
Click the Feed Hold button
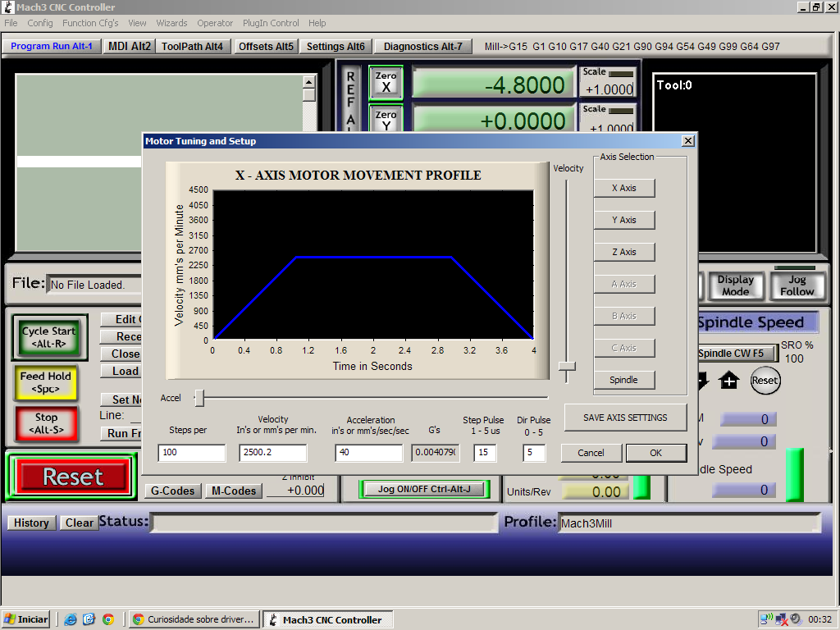(x=46, y=382)
